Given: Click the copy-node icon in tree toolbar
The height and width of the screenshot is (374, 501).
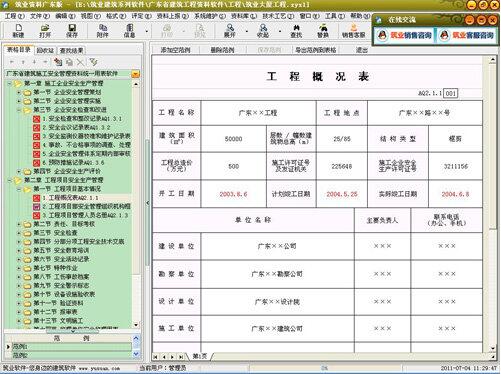Looking at the screenshot, I should click(58, 62).
